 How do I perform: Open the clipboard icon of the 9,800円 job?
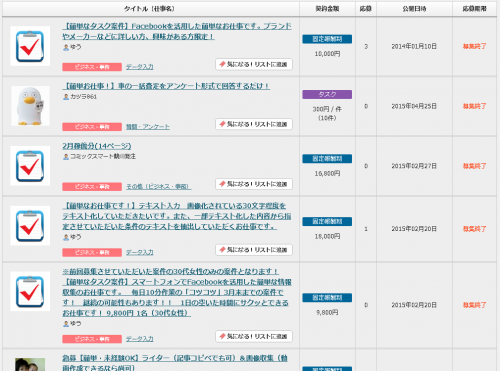[30, 291]
